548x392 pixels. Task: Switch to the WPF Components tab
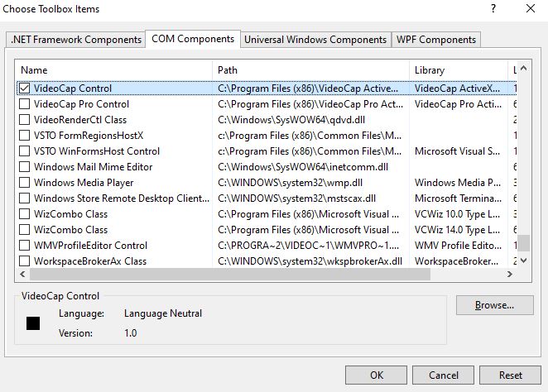[436, 40]
